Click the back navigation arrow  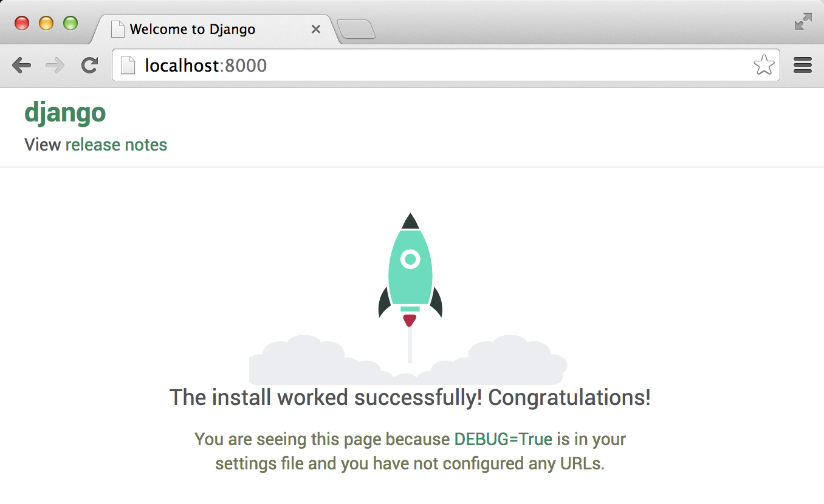pos(22,65)
